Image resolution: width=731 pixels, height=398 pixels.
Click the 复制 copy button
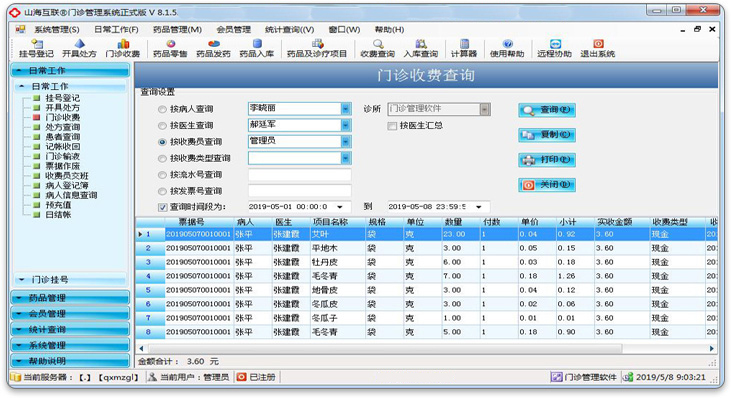(x=547, y=135)
